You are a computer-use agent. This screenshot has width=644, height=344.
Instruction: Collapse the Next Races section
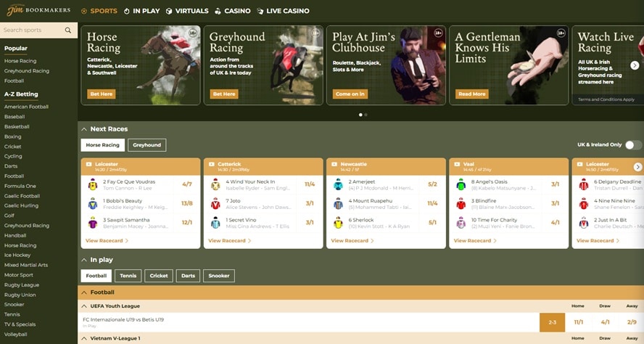pyautogui.click(x=84, y=129)
